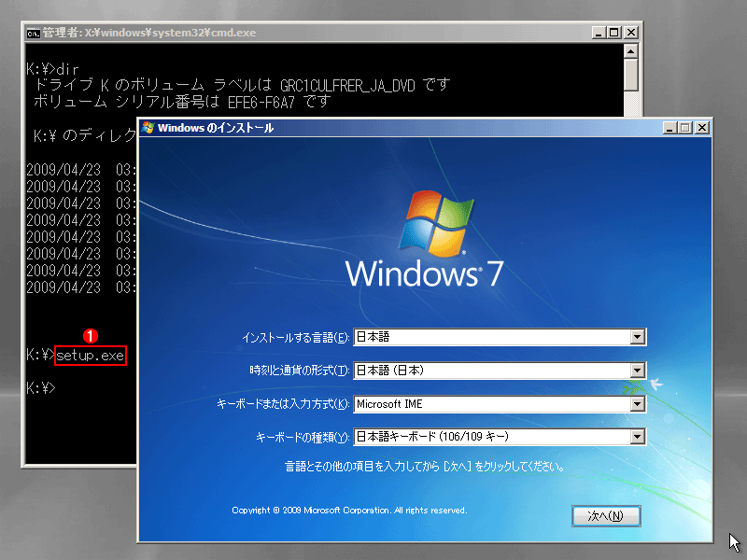Maximize the cmd.exe window
The width and height of the screenshot is (747, 560).
click(614, 33)
